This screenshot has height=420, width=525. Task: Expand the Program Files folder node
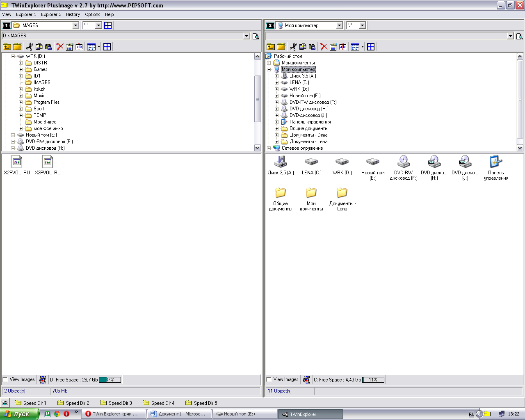click(x=21, y=102)
